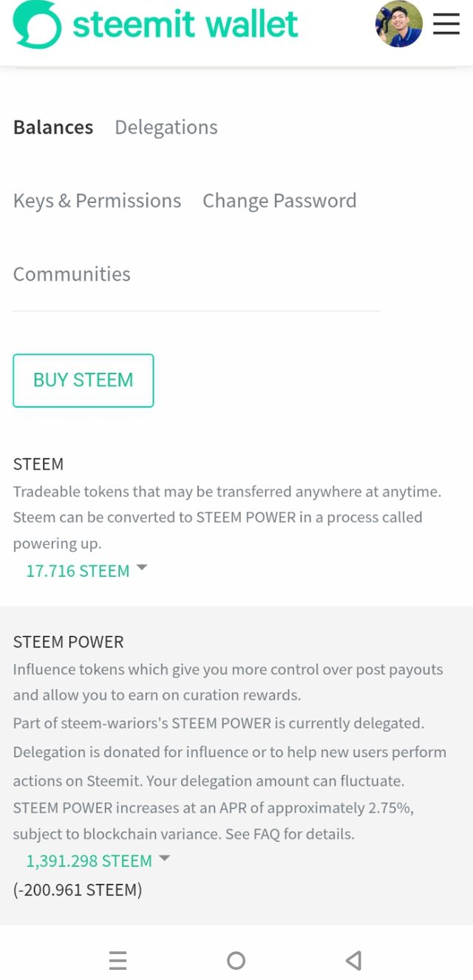Tap the Android recent apps icon
The width and height of the screenshot is (473, 980).
pyautogui.click(x=118, y=960)
